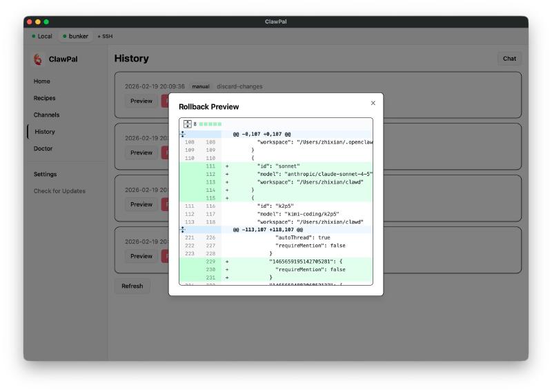Open the Chat panel
The height and width of the screenshot is (392, 552).
(x=509, y=59)
